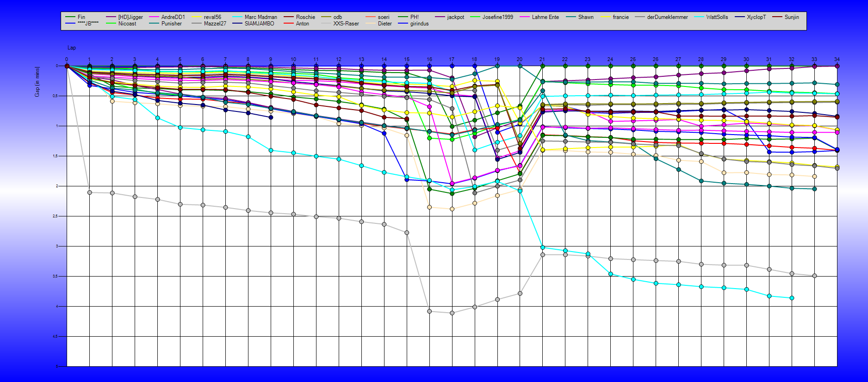Click lap number 6 on top axis
Image resolution: width=868 pixels, height=382 pixels.
(203, 59)
